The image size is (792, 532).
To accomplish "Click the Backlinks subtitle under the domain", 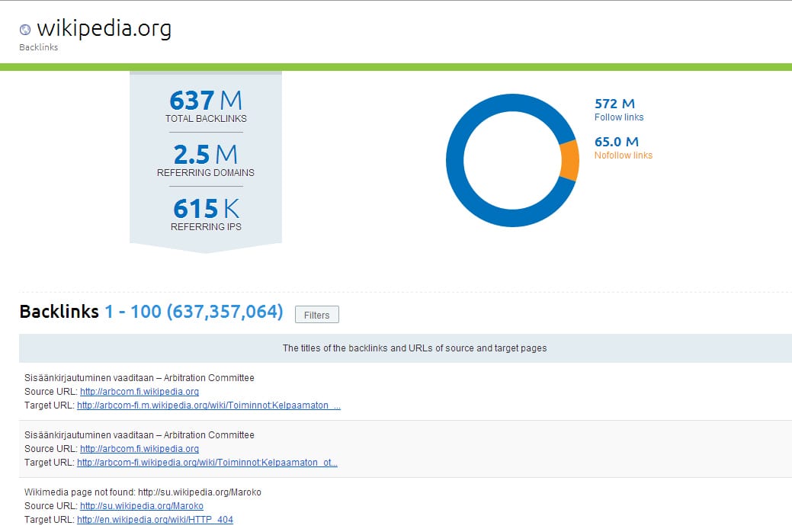I will 38,47.
